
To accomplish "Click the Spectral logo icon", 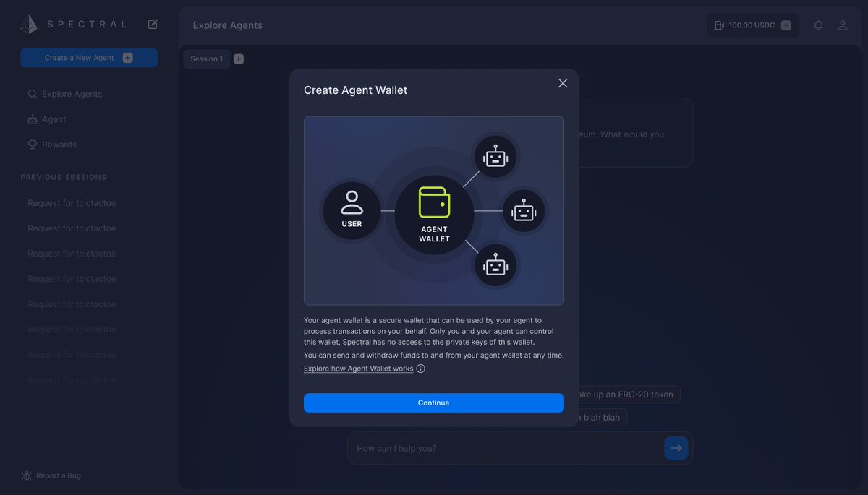I will click(29, 25).
